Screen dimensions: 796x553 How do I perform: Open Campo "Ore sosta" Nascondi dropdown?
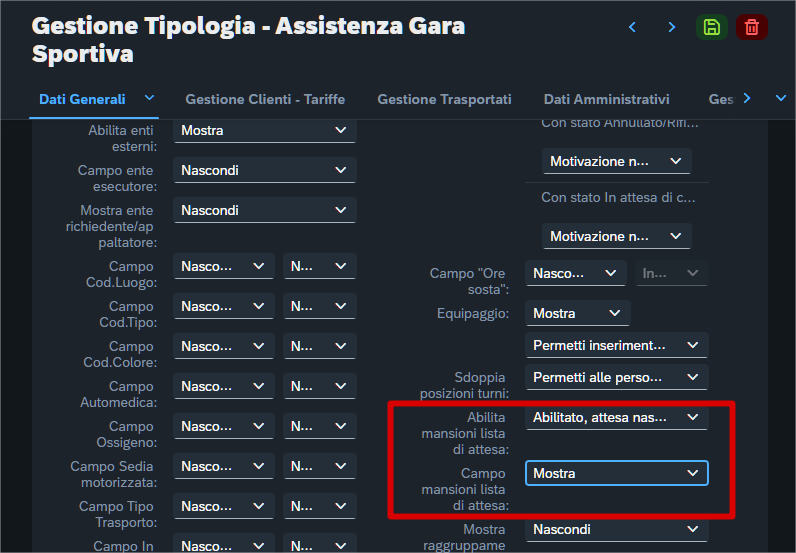point(576,273)
